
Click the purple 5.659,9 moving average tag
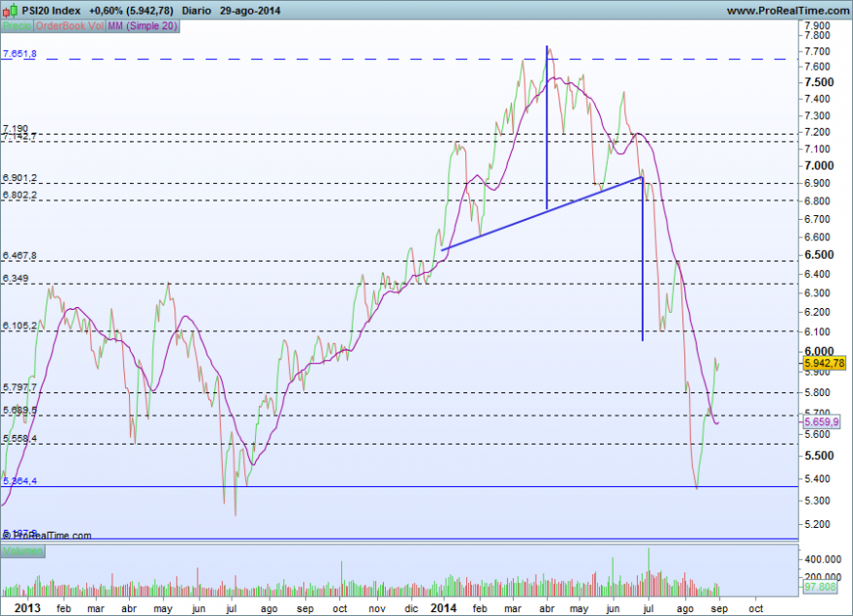821,421
